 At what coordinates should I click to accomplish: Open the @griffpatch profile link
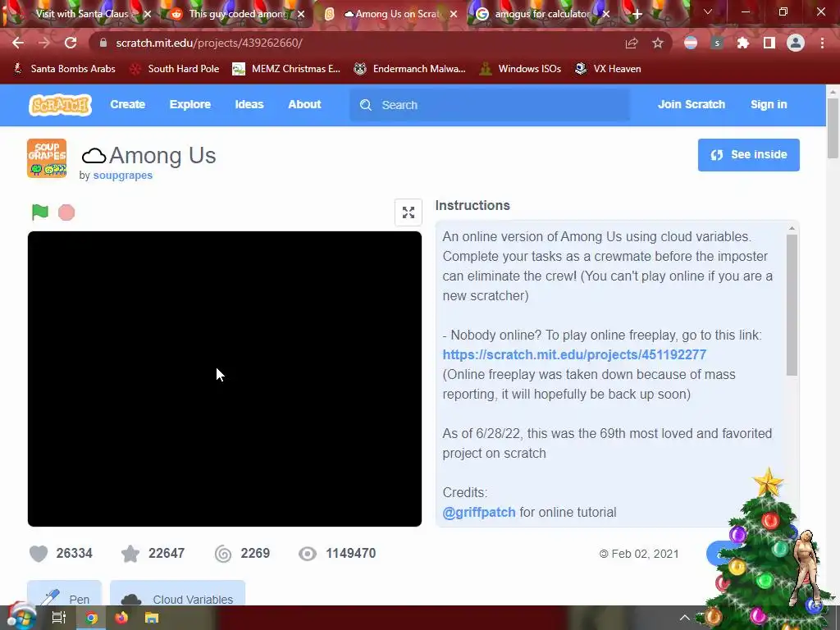tap(479, 512)
